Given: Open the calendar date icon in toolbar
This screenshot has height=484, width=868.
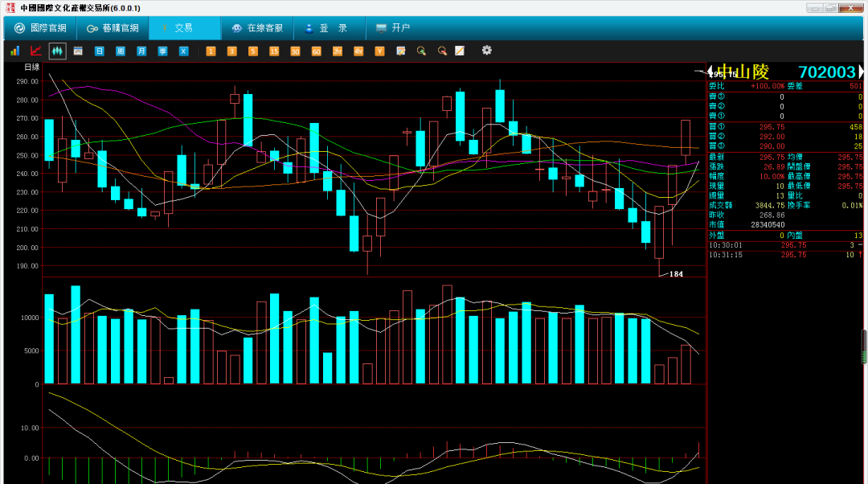Looking at the screenshot, I should click(78, 51).
